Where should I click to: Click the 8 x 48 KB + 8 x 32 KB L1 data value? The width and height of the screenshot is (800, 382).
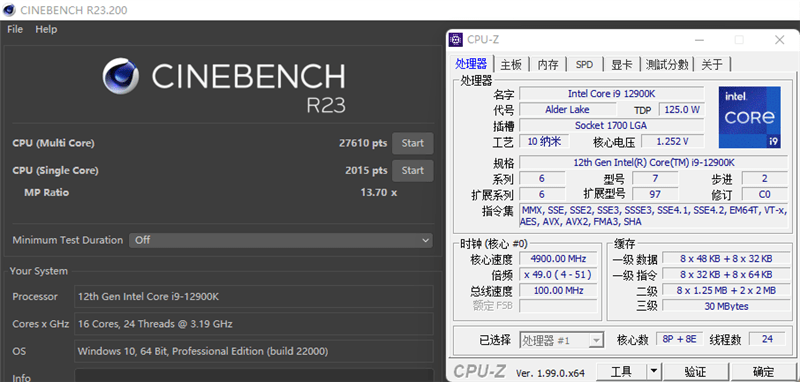(x=726, y=259)
